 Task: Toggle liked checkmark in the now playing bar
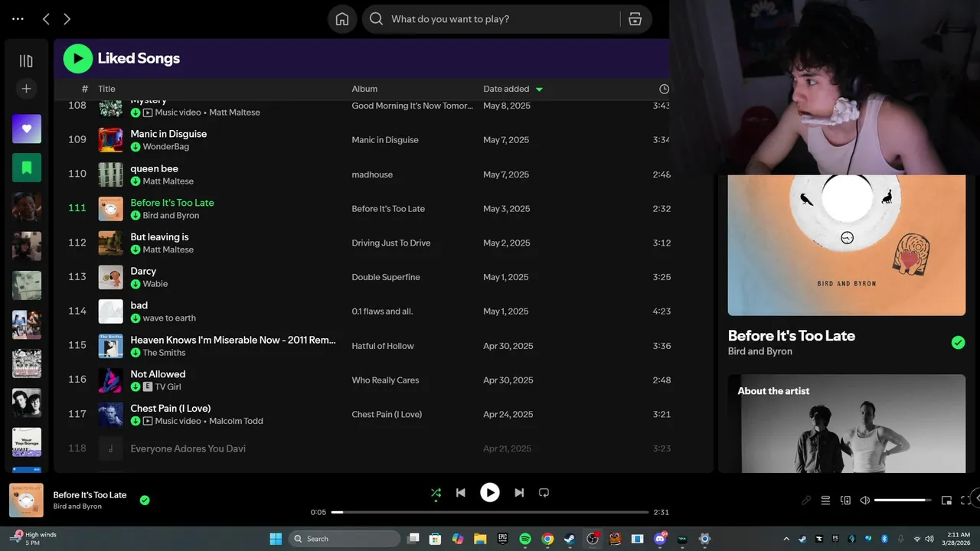[145, 500]
